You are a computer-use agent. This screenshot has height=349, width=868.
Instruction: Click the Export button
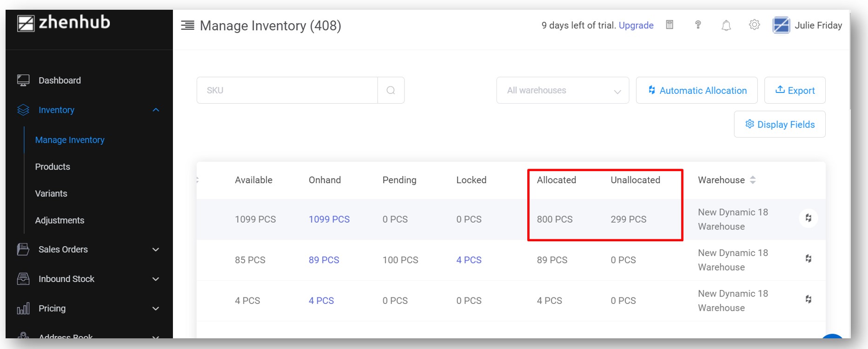click(x=795, y=90)
